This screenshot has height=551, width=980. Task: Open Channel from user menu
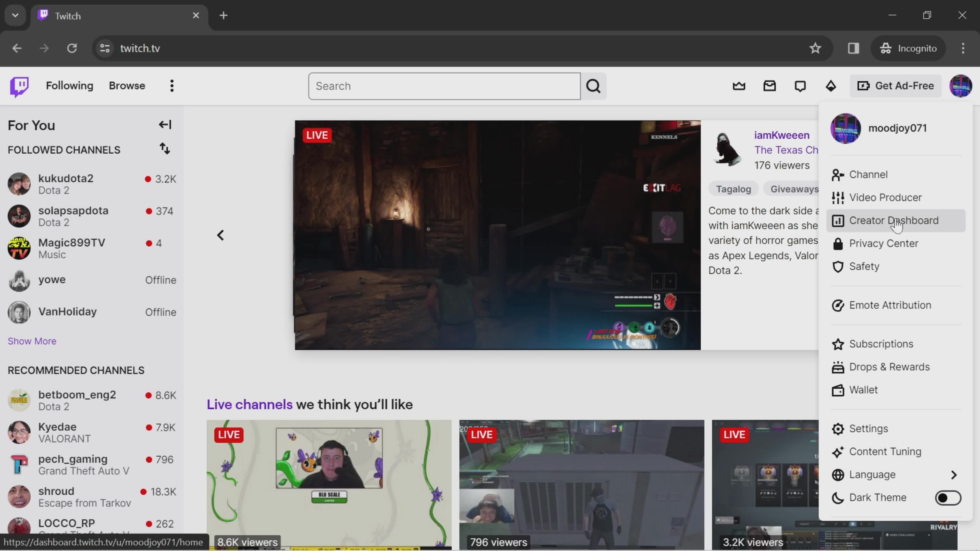click(x=896, y=174)
